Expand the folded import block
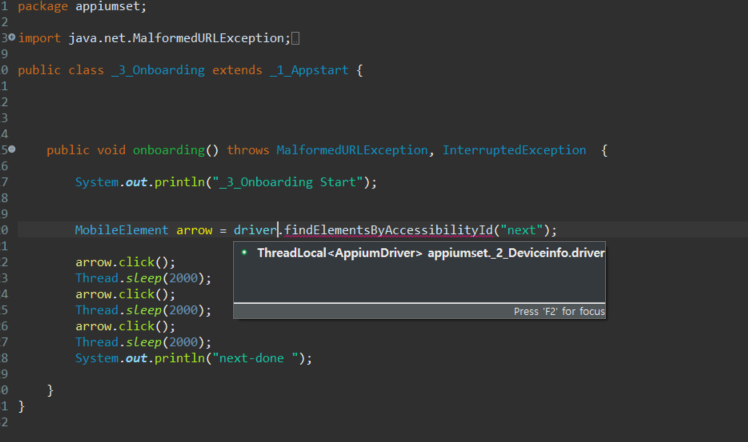Screen dimensions: 748x442 coord(11,37)
